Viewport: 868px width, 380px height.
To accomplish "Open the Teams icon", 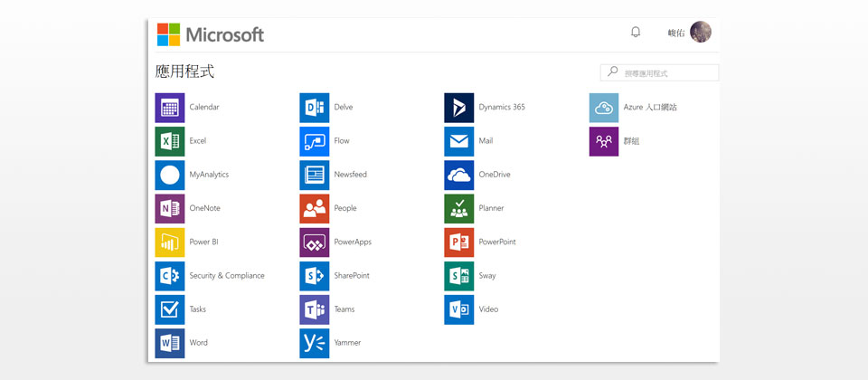I will [x=315, y=309].
